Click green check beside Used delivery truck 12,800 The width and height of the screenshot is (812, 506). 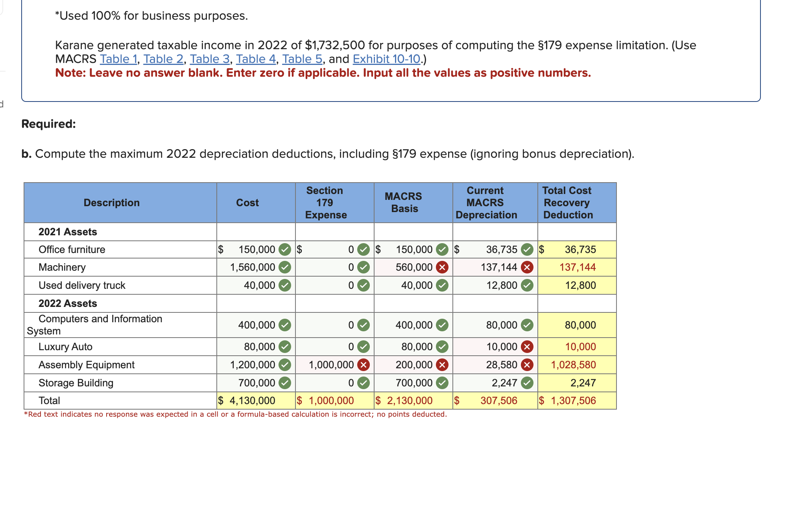[527, 285]
